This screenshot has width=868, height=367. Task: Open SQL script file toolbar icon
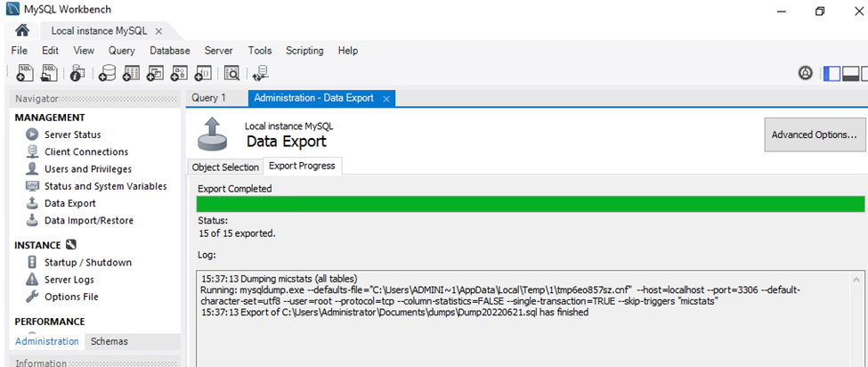(x=51, y=72)
